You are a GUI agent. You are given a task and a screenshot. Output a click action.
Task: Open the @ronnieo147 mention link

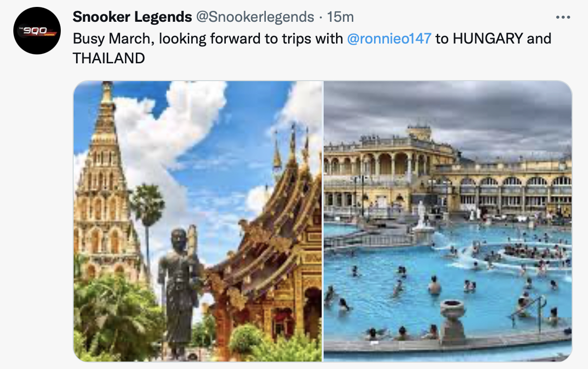point(389,39)
